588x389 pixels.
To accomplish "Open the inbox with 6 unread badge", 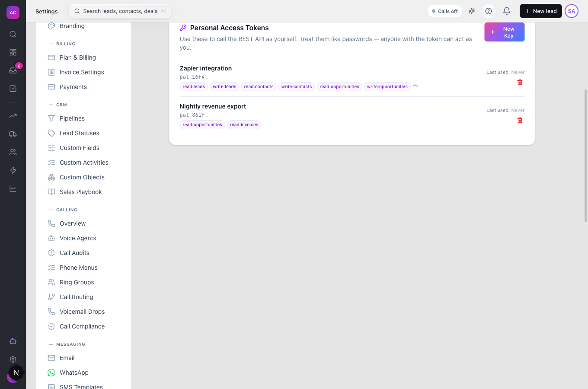I will (13, 70).
